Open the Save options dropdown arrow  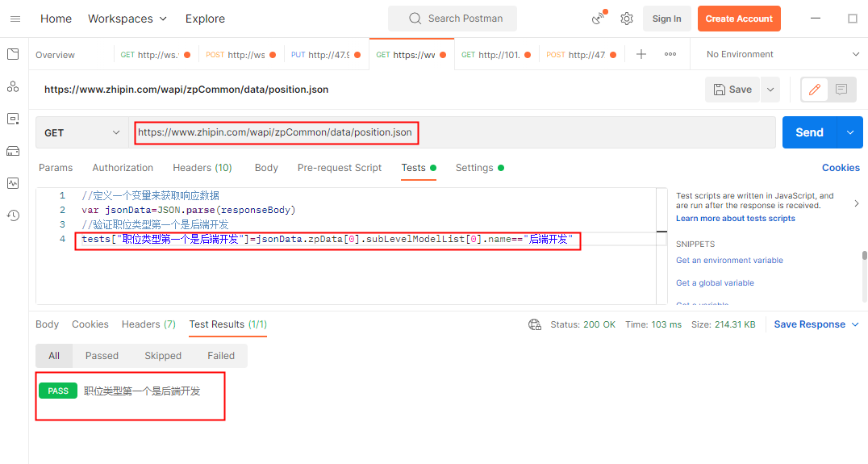(770, 90)
